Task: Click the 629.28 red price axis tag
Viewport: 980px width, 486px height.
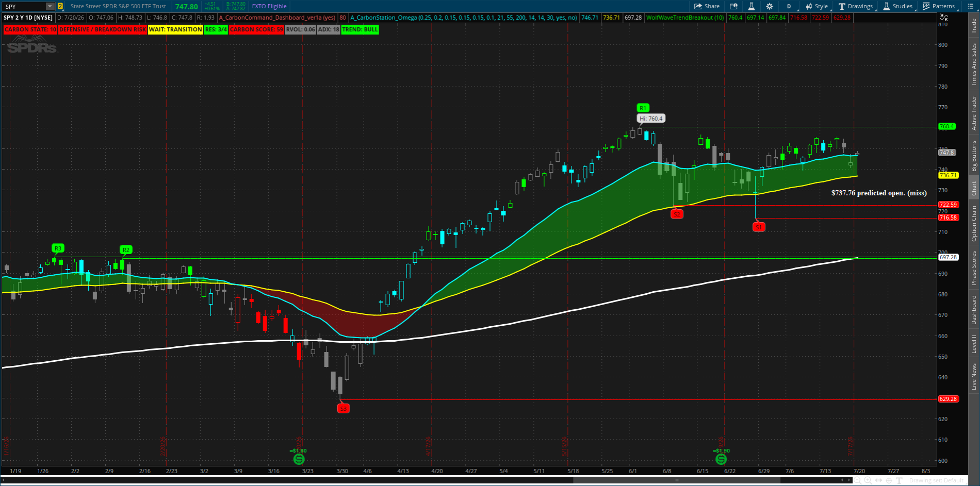Action: (x=948, y=399)
